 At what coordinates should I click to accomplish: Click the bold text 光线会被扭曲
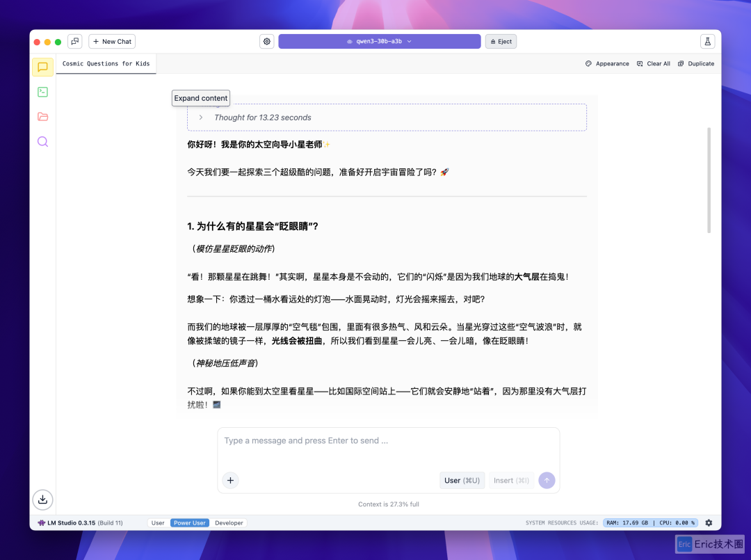tap(297, 341)
